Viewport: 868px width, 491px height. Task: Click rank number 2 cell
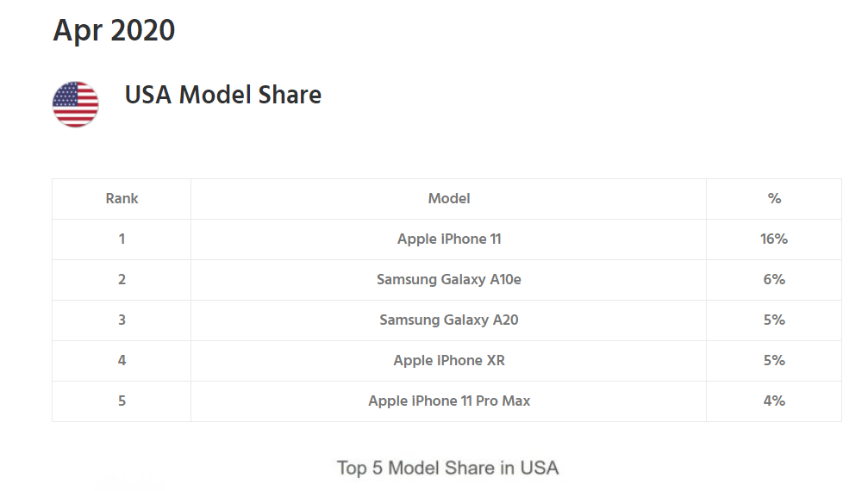pos(122,279)
